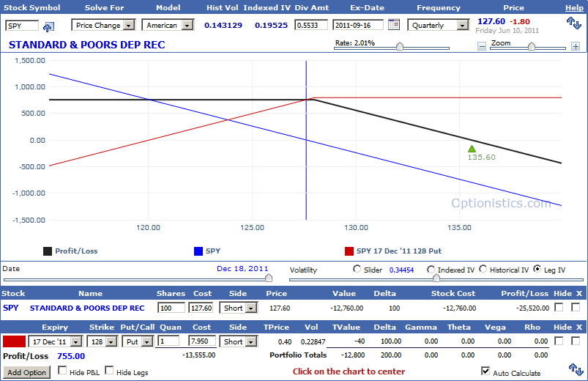Click the STANDARD & POORS DEP REC name link in stock row

(87, 308)
